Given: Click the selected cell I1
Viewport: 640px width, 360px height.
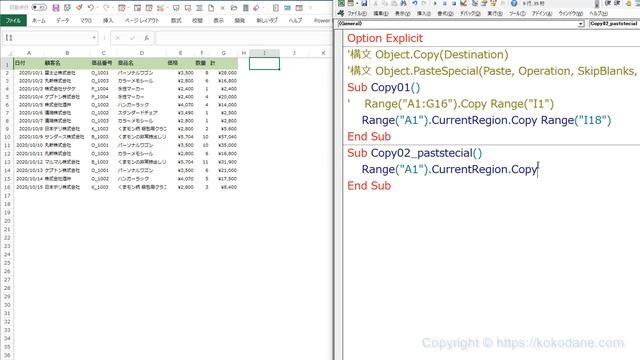Looking at the screenshot, I should tap(264, 63).
